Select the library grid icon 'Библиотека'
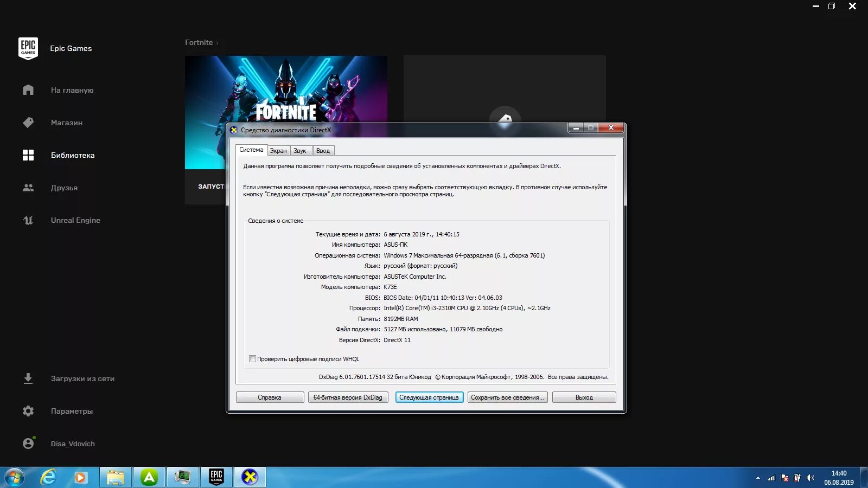Viewport: 868px width, 488px height. click(28, 155)
